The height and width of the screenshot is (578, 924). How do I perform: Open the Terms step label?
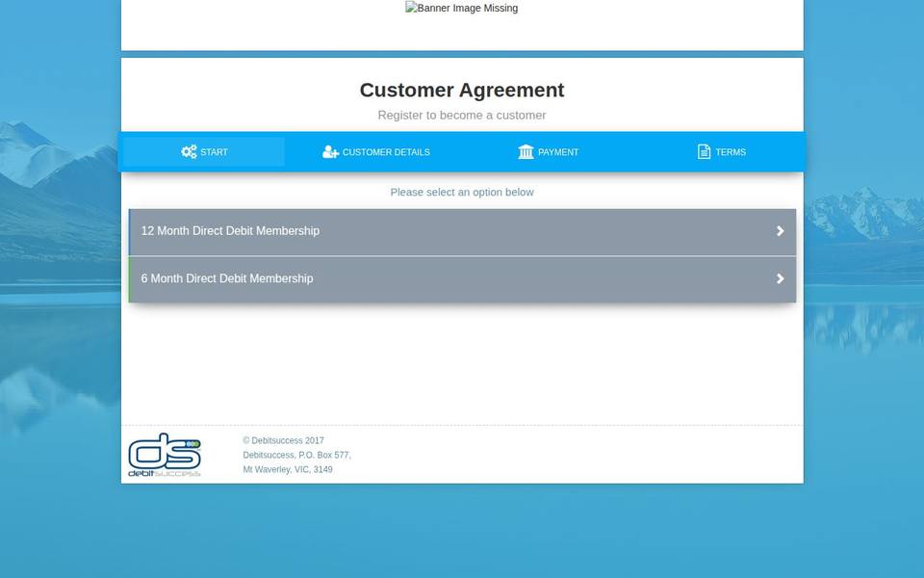731,152
